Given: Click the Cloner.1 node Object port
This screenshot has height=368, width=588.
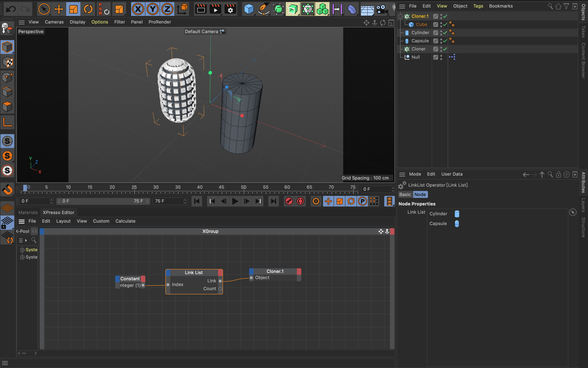Looking at the screenshot, I should (x=251, y=278).
